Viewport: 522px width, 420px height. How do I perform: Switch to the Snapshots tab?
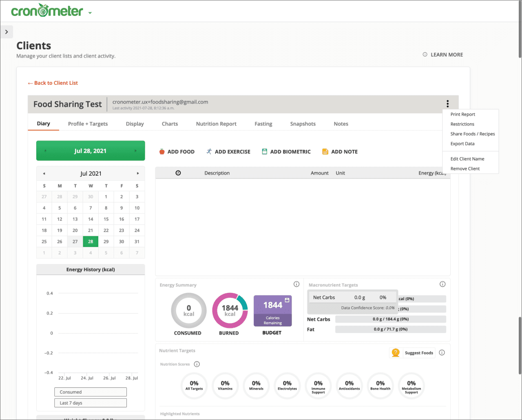(x=303, y=123)
